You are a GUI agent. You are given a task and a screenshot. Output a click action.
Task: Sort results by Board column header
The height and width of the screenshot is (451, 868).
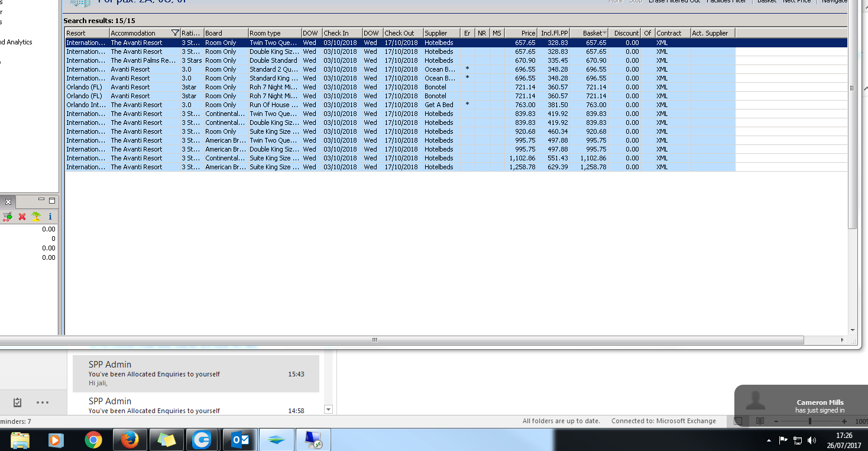(226, 33)
